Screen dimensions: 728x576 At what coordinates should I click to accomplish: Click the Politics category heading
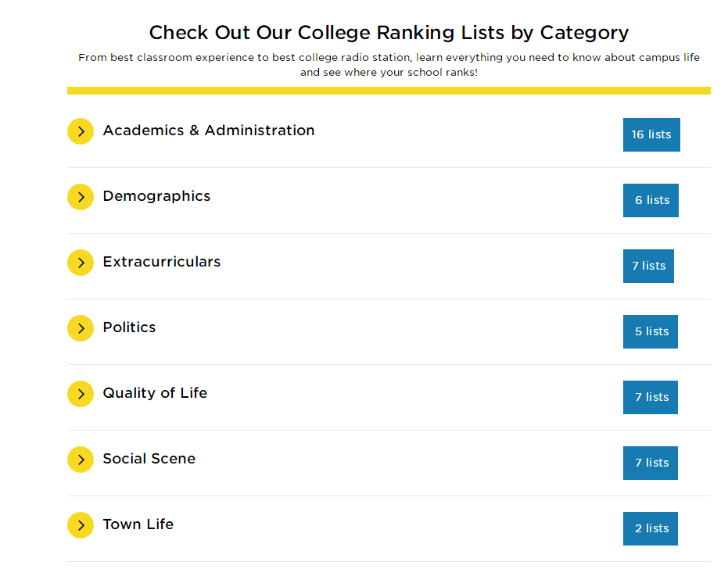(x=129, y=327)
